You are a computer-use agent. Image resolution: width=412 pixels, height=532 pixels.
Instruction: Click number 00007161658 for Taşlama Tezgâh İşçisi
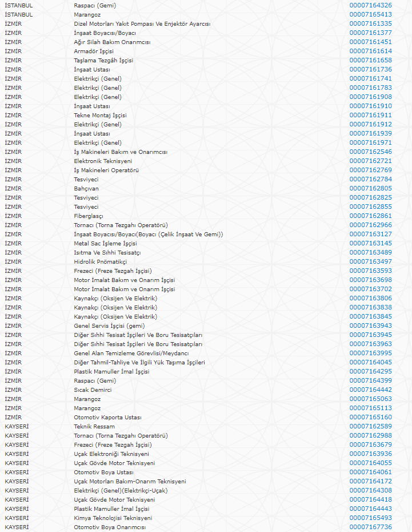click(370, 60)
